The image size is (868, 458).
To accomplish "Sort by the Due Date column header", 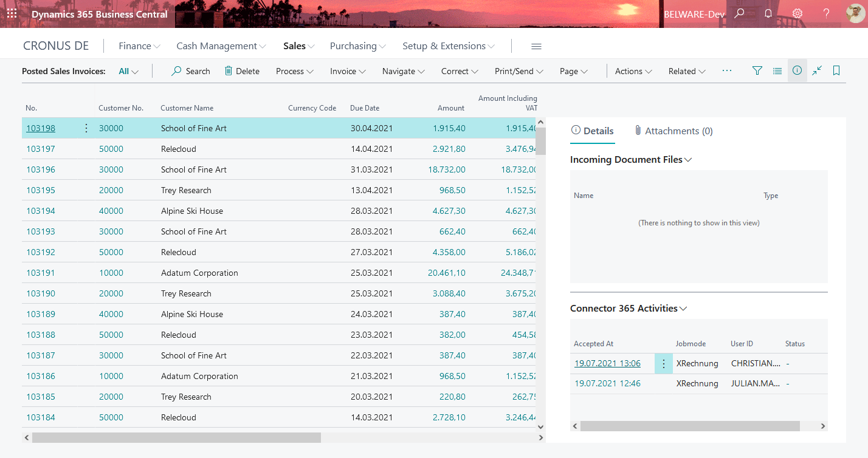I will [365, 108].
